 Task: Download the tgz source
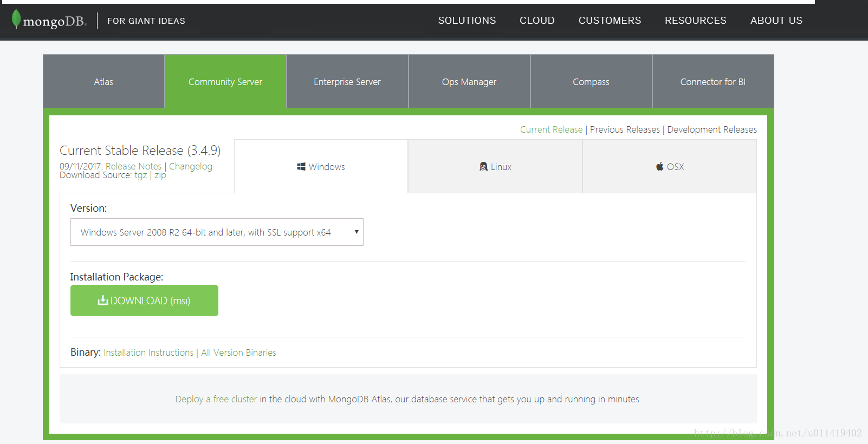click(x=141, y=175)
